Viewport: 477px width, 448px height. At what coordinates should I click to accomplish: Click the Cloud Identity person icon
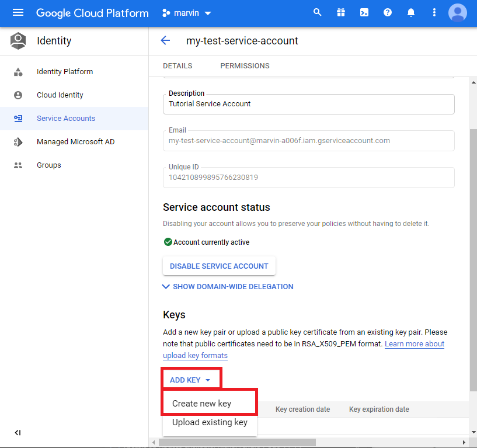[18, 95]
